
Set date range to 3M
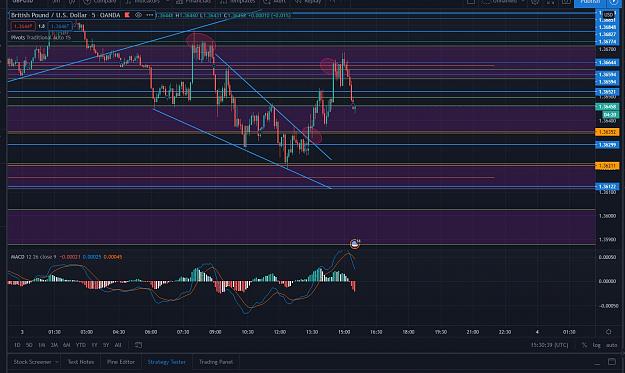pyautogui.click(x=54, y=345)
